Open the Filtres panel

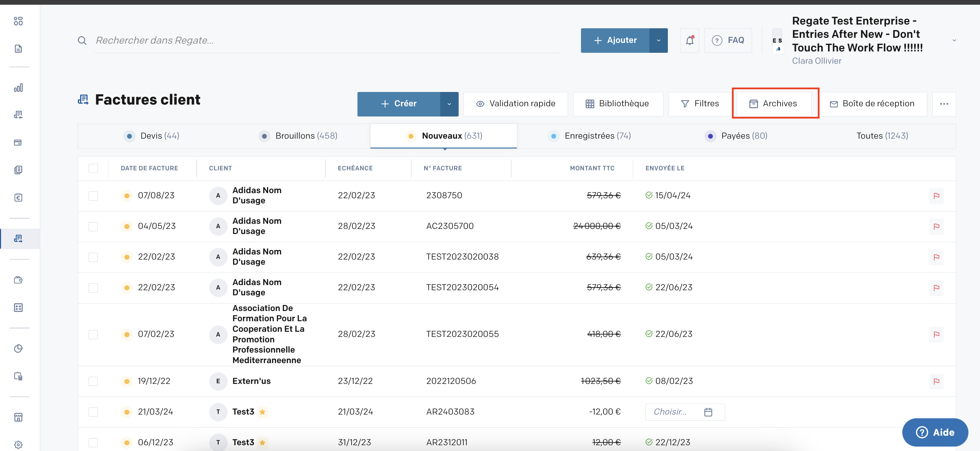(x=700, y=104)
